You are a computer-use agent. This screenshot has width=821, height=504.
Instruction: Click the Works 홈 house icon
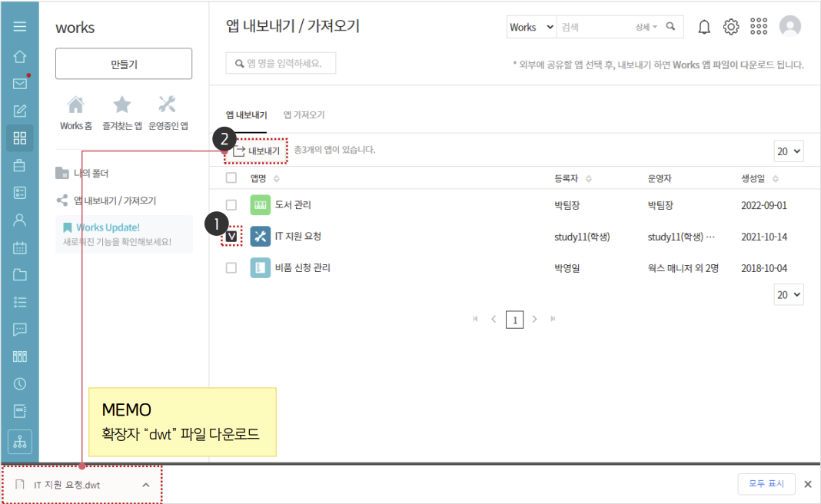tap(75, 105)
